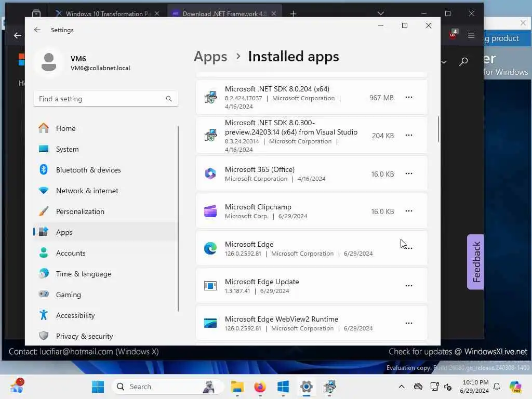Open the browser tab list dropdown arrow
This screenshot has height=399, width=532.
coord(381,14)
